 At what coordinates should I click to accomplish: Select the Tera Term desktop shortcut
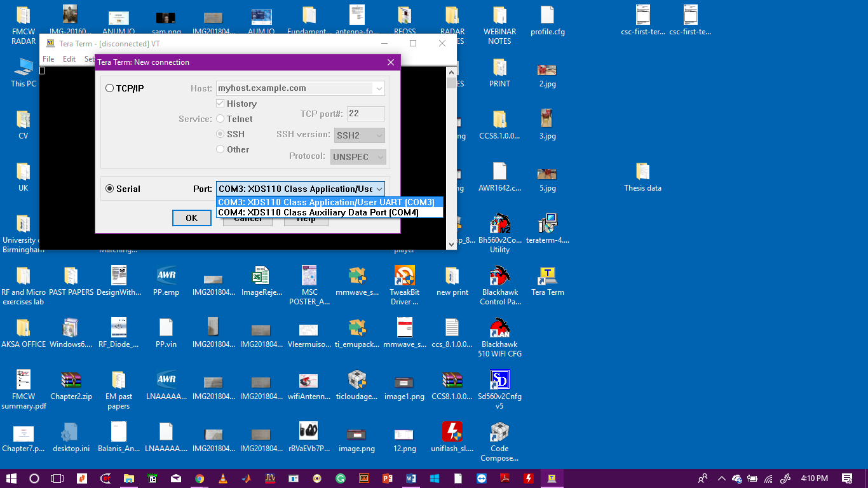pos(548,281)
